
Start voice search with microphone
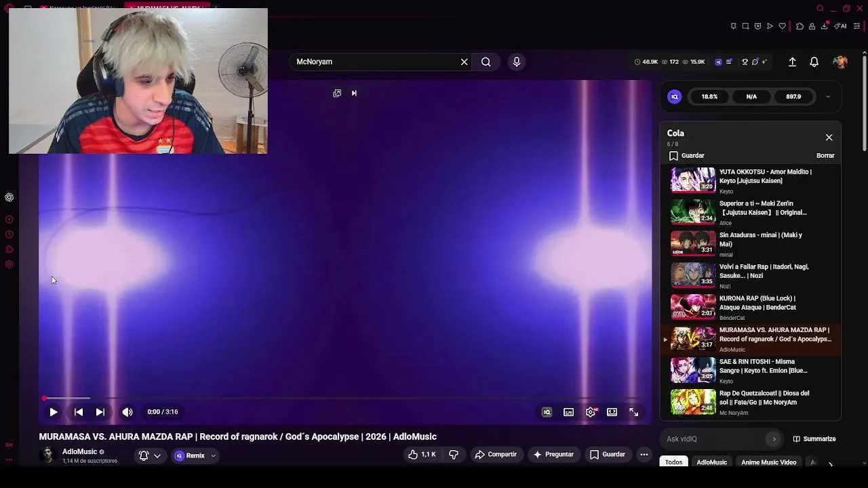pyautogui.click(x=517, y=62)
